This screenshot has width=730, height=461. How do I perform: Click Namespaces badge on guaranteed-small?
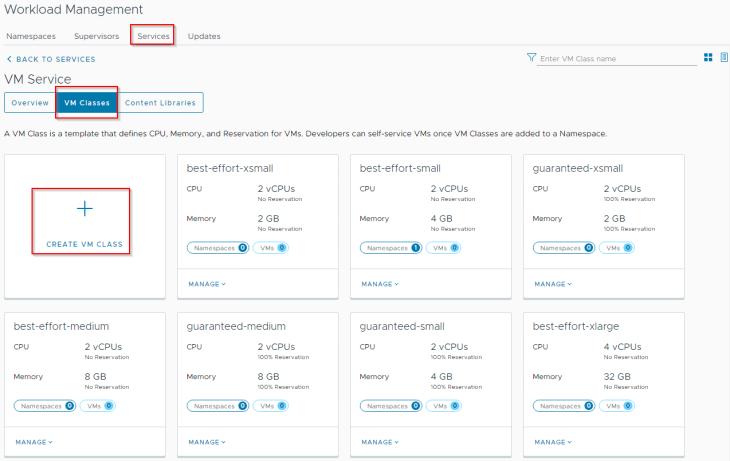pos(391,406)
